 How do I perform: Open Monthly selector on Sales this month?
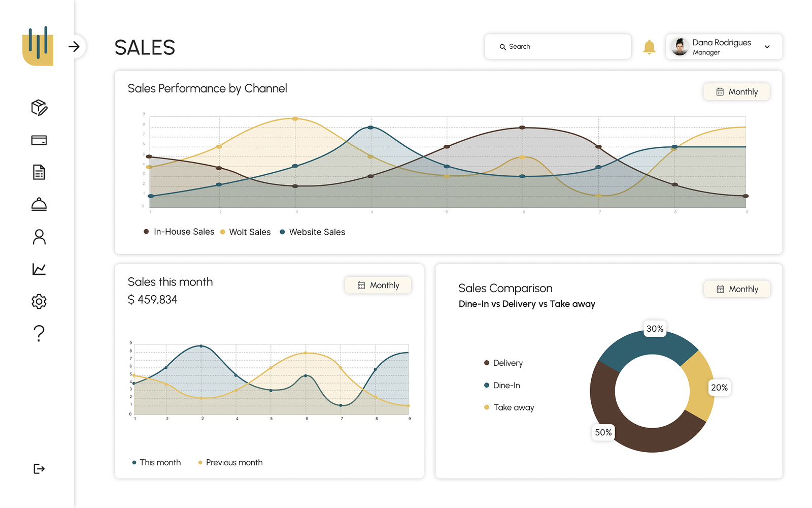point(378,285)
